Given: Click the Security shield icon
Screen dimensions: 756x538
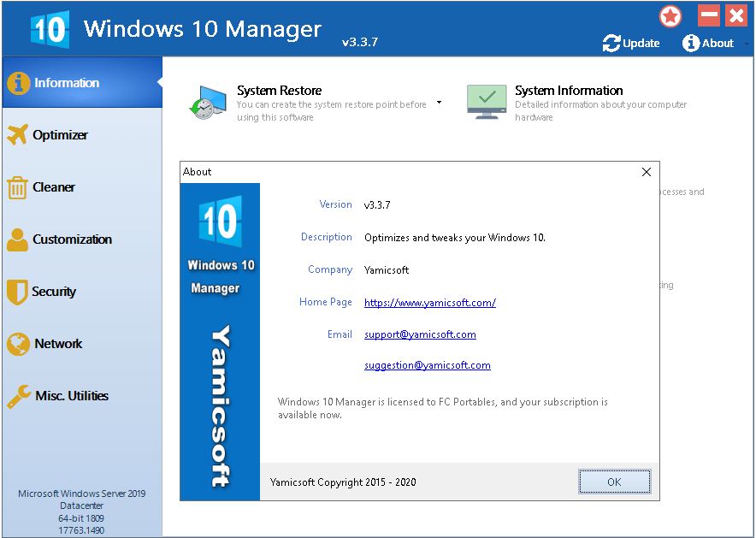Looking at the screenshot, I should (x=17, y=292).
